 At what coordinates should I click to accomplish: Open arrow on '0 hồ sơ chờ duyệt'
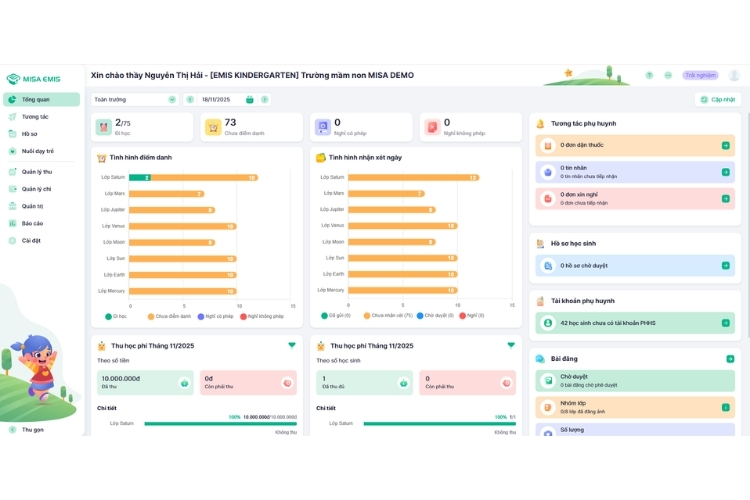(x=725, y=265)
